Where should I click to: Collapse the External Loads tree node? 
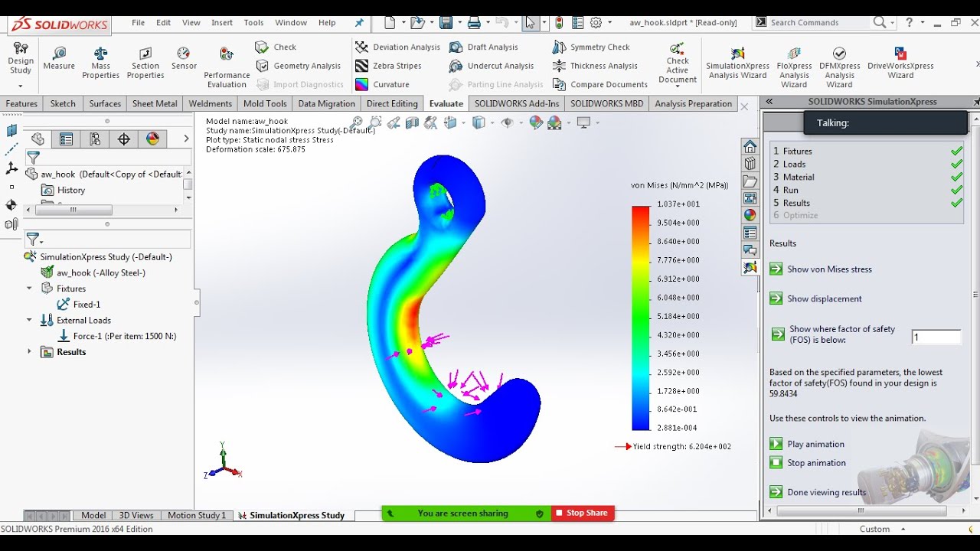pyautogui.click(x=30, y=320)
